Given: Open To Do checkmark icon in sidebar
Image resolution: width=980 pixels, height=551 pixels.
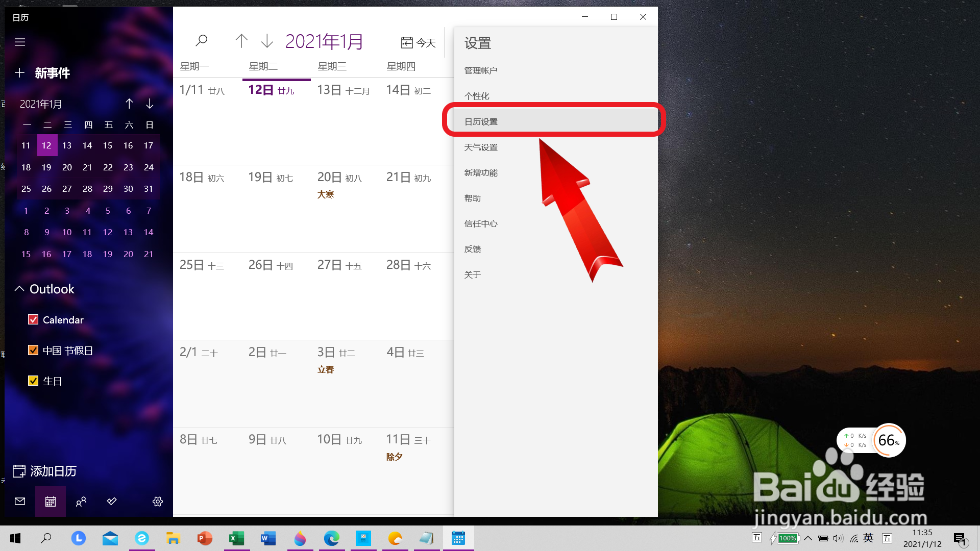Looking at the screenshot, I should (112, 502).
